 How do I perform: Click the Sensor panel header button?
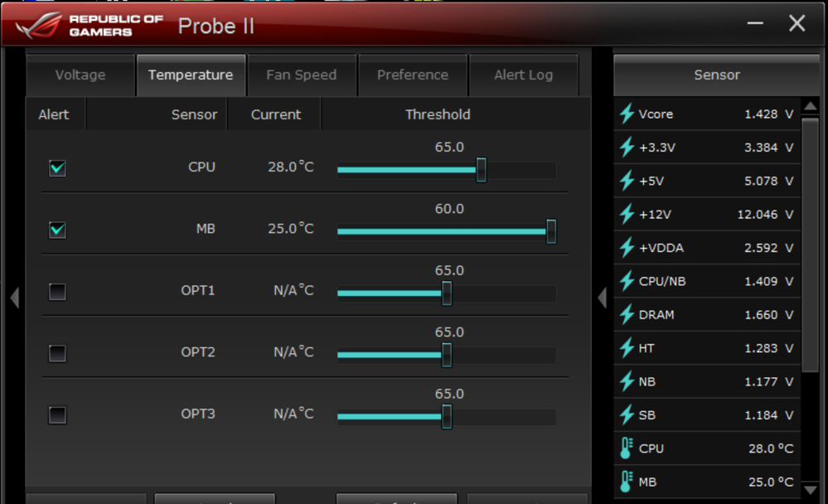[x=717, y=75]
